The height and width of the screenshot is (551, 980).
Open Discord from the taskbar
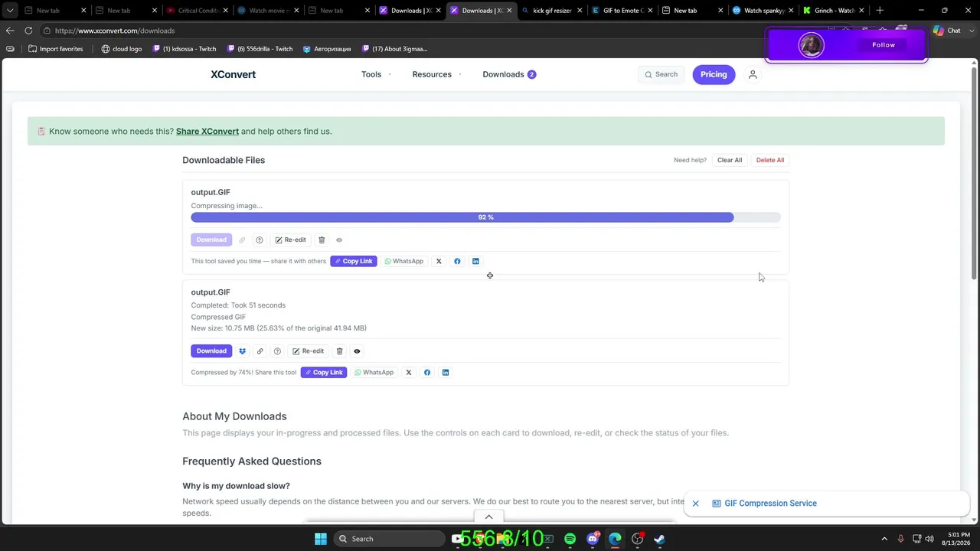(593, 539)
